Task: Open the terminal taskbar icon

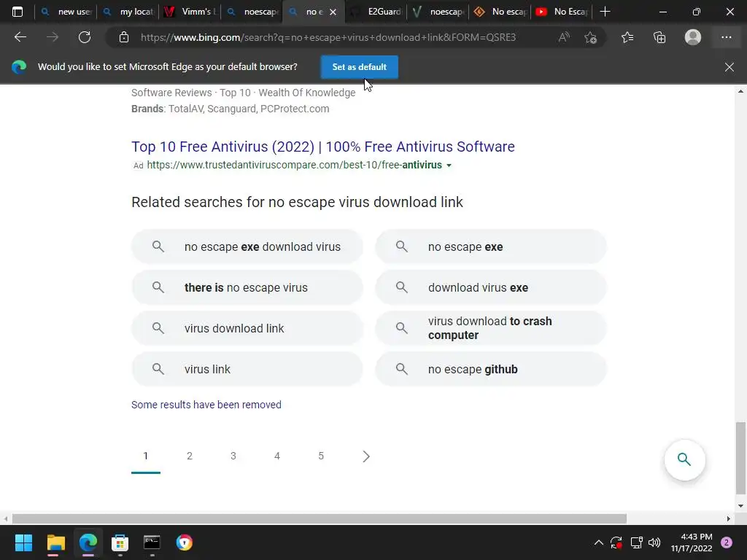Action: (x=152, y=542)
